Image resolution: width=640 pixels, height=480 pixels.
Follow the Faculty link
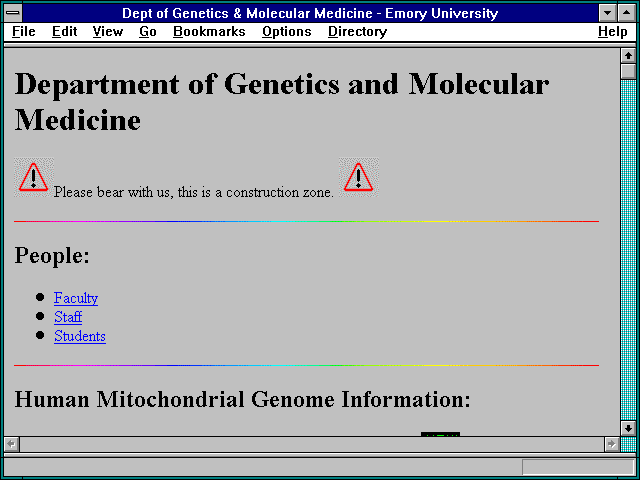click(x=76, y=298)
